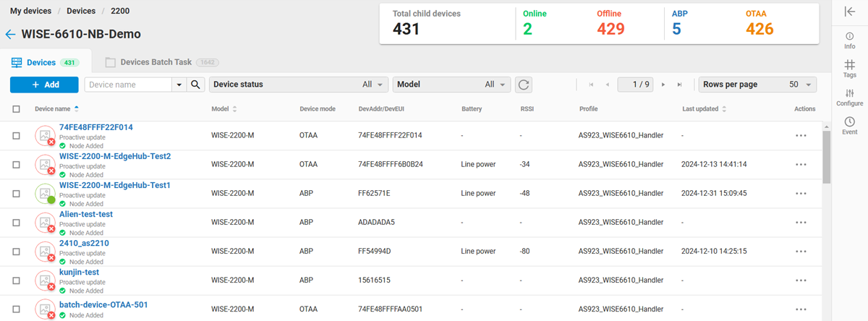Collapse the right sidebar panel

[x=849, y=11]
